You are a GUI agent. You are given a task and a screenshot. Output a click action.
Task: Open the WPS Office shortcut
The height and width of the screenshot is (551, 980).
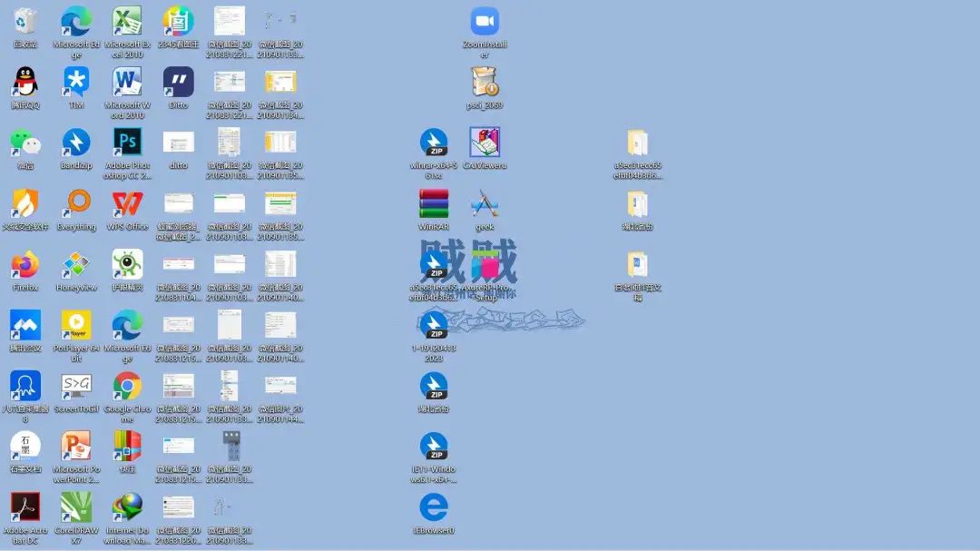tap(127, 204)
